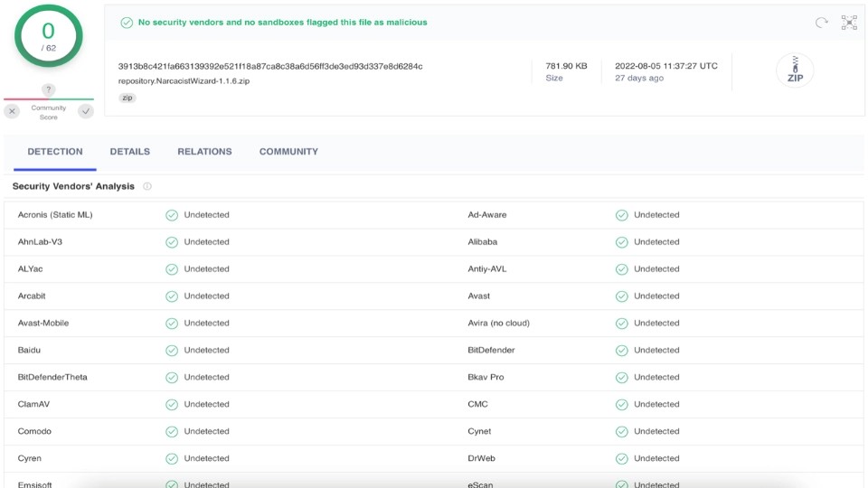The width and height of the screenshot is (868, 488).
Task: Click the BitDefenderTheta vendor name
Action: (52, 378)
